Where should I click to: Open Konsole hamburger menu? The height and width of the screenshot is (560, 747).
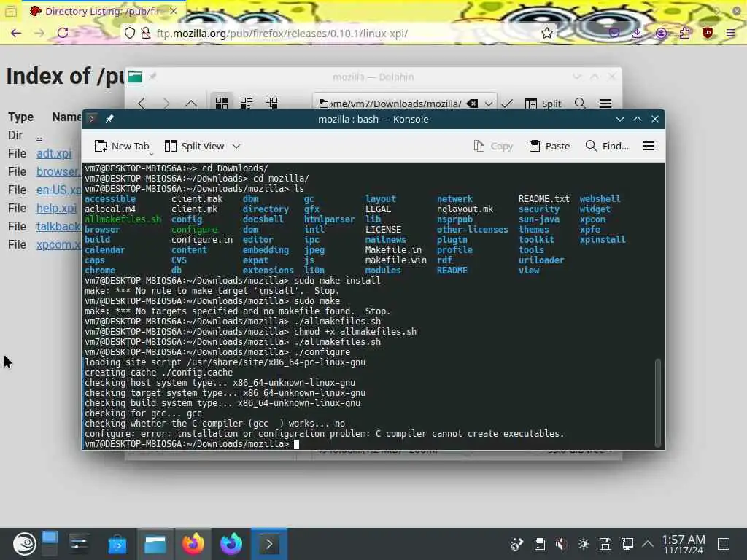click(x=649, y=146)
